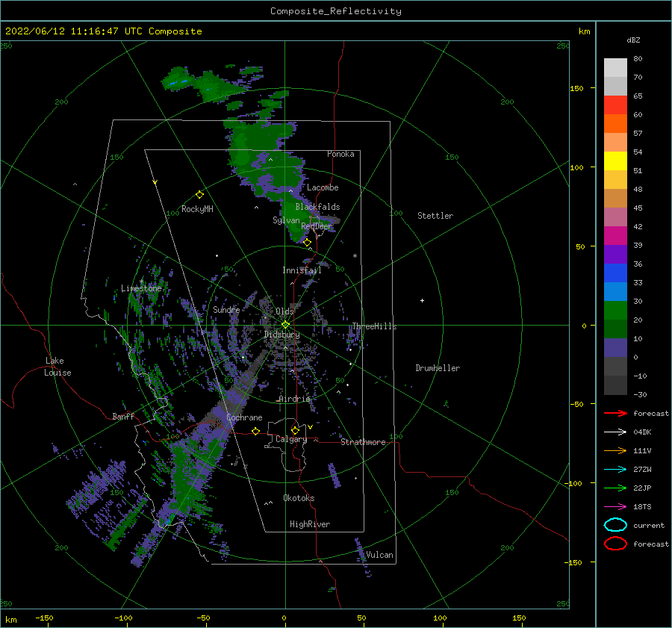672x628 pixels.
Task: Click the Lake Louise label
Action: 57,367
